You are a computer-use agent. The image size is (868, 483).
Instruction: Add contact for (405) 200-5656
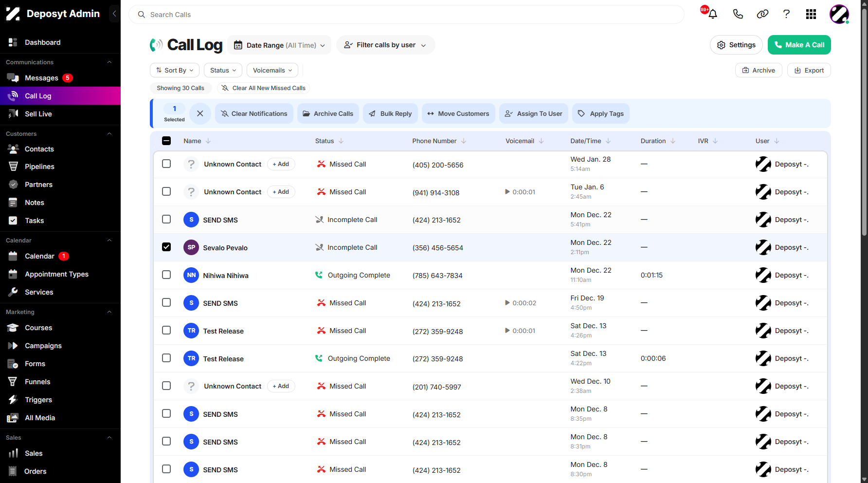(281, 164)
